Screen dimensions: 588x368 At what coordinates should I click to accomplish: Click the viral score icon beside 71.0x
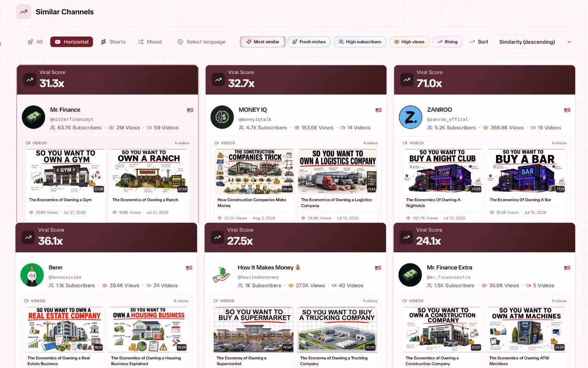tap(407, 80)
